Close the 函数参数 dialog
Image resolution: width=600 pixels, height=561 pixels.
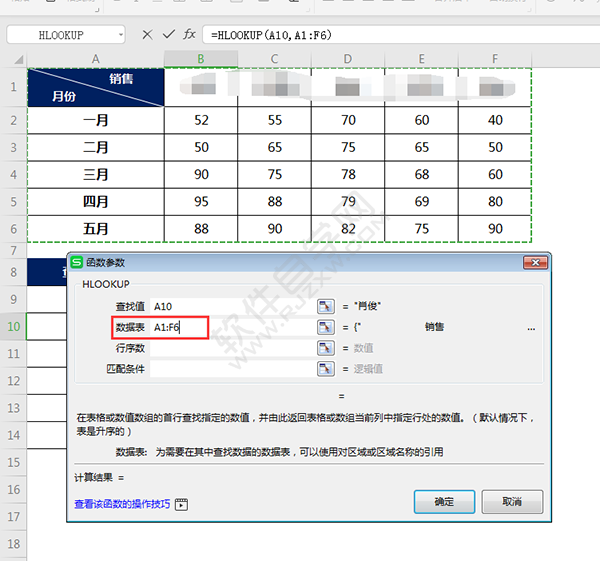pyautogui.click(x=541, y=263)
